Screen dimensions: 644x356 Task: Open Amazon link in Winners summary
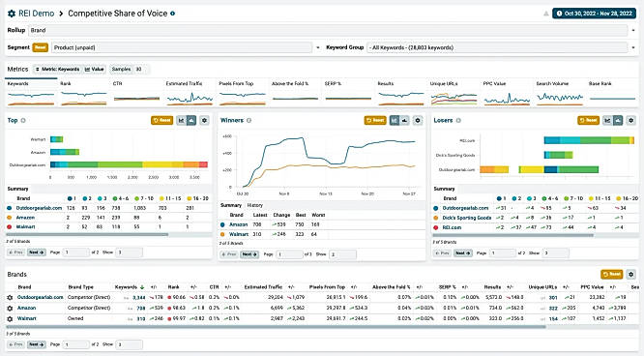click(238, 224)
